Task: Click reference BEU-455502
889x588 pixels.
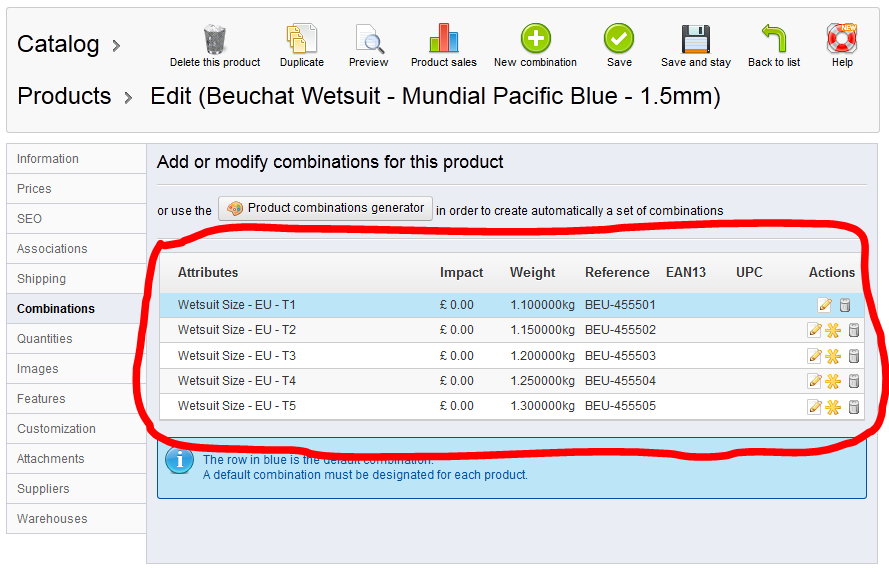Action: tap(620, 330)
